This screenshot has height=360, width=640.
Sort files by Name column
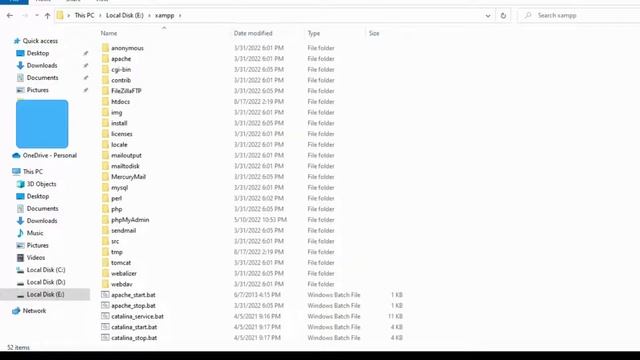click(109, 33)
